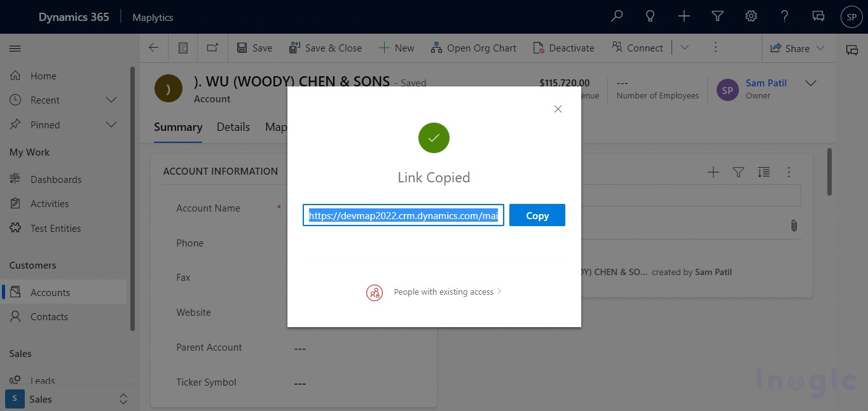Open the lightbulb assistant icon
This screenshot has height=411, width=868.
click(650, 17)
